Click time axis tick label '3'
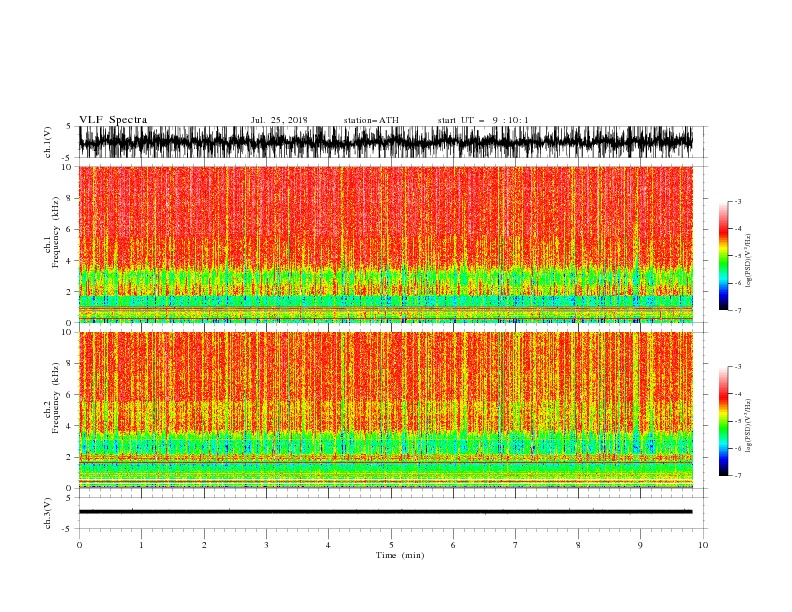792x612 pixels. (x=266, y=545)
